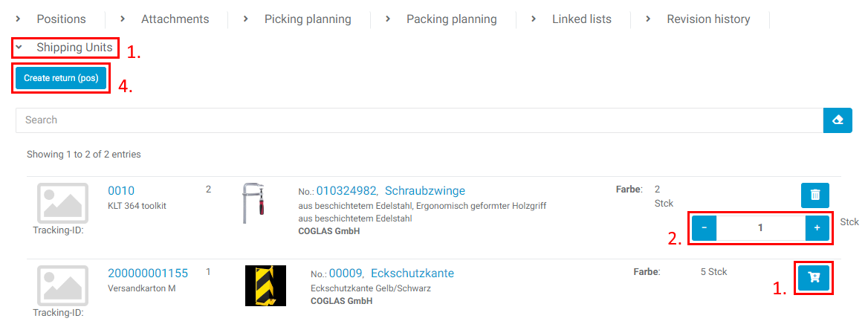The width and height of the screenshot is (868, 327).
Task: Increase quantity with the plus button
Action: tap(817, 227)
